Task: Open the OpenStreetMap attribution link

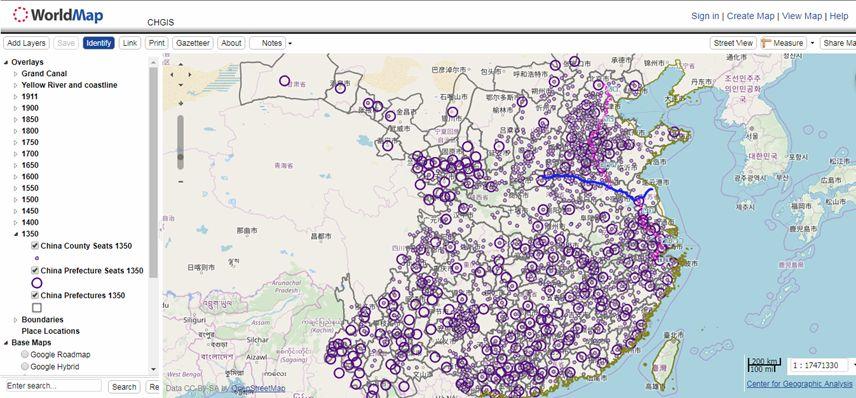Action: [258, 389]
